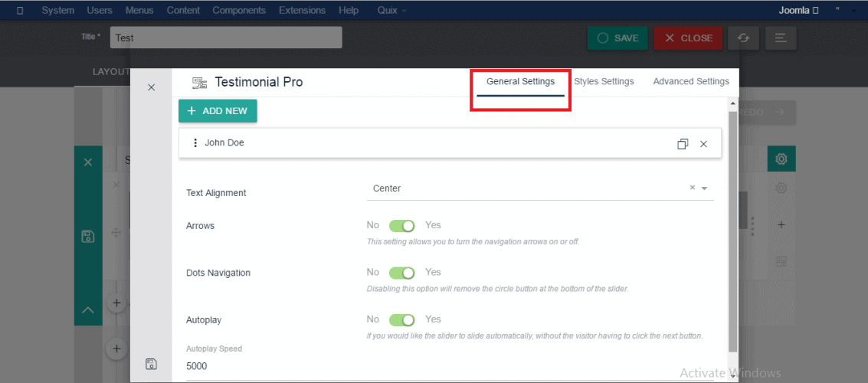Toggle the Arrows switch
The width and height of the screenshot is (868, 383).
point(402,226)
